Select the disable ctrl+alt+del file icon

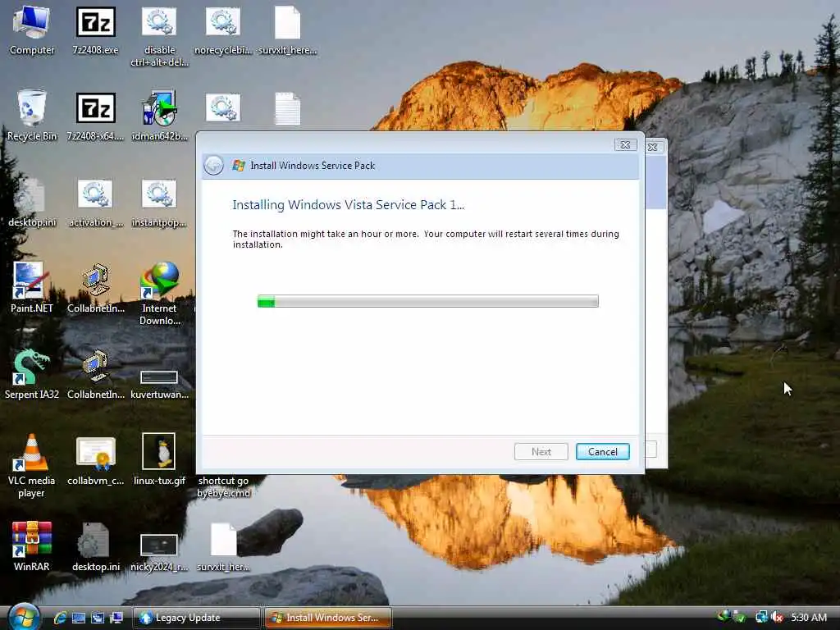[x=160, y=36]
